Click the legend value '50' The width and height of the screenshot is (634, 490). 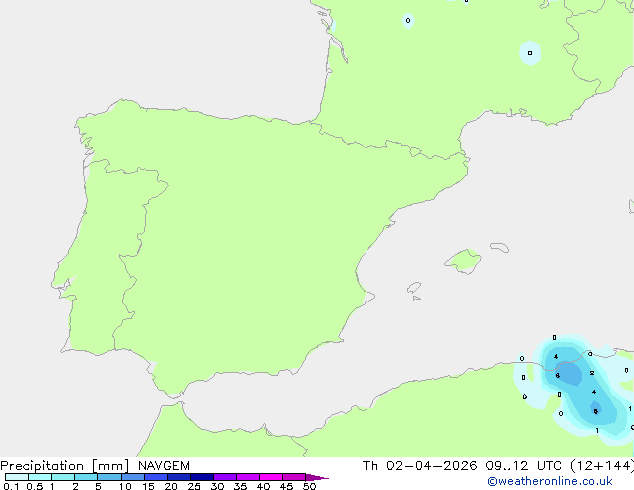coord(309,486)
